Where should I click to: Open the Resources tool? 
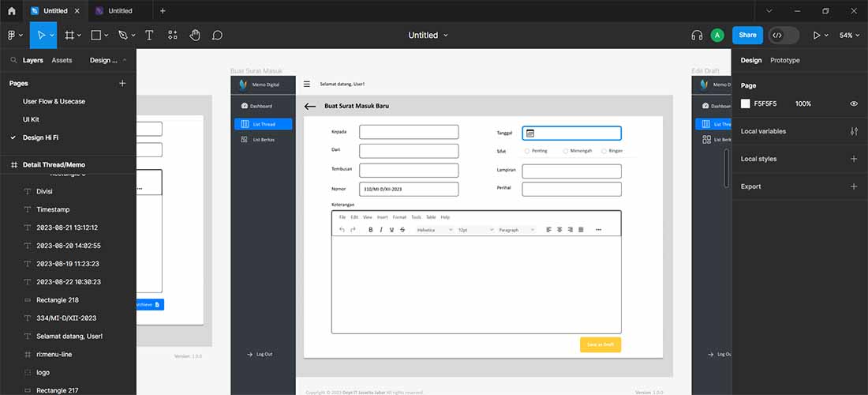[173, 35]
